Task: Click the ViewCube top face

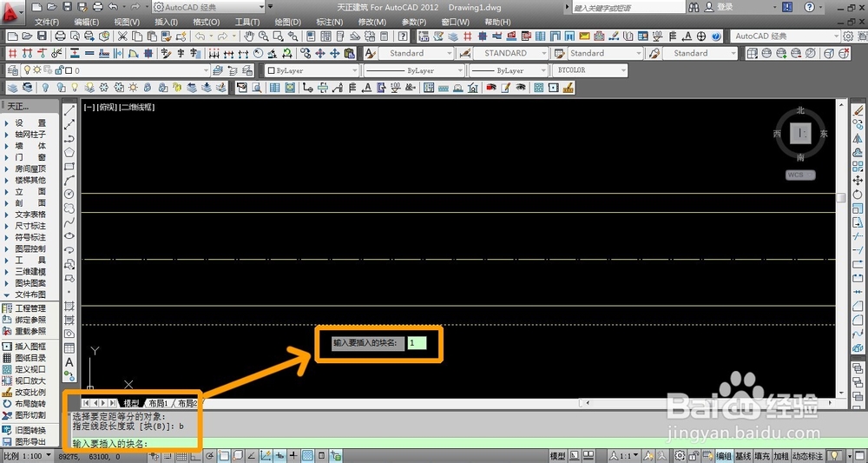Action: point(800,133)
